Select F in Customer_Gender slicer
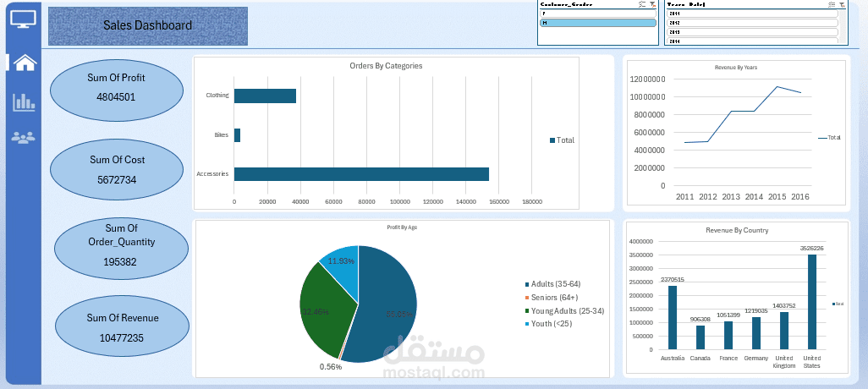The image size is (868, 389). pos(598,14)
